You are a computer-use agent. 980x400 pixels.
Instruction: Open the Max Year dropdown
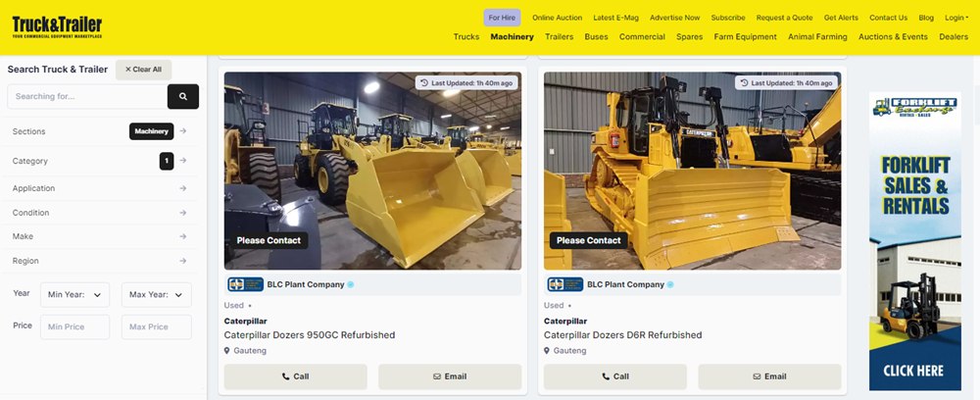pyautogui.click(x=156, y=294)
